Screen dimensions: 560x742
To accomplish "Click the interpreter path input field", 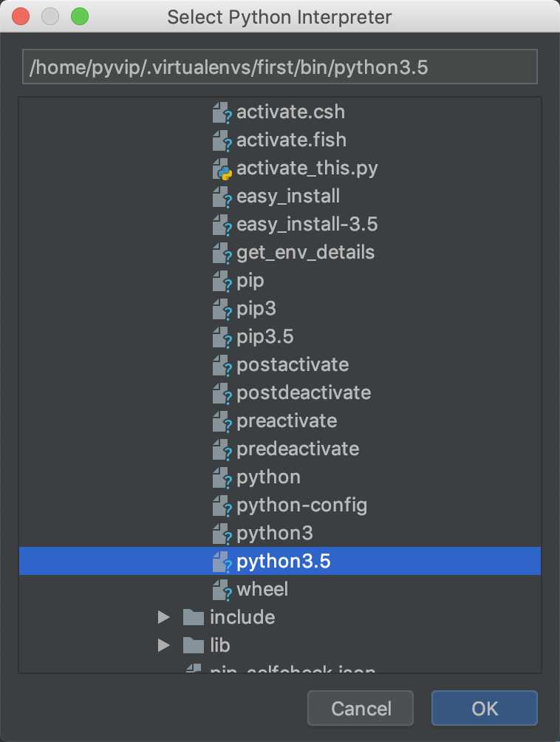I will (x=280, y=67).
